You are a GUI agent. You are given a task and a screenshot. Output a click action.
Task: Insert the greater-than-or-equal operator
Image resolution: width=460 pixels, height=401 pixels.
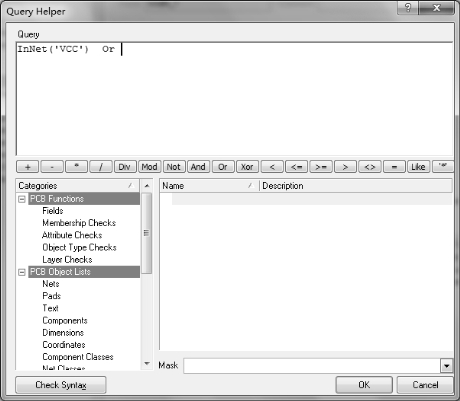click(x=321, y=167)
